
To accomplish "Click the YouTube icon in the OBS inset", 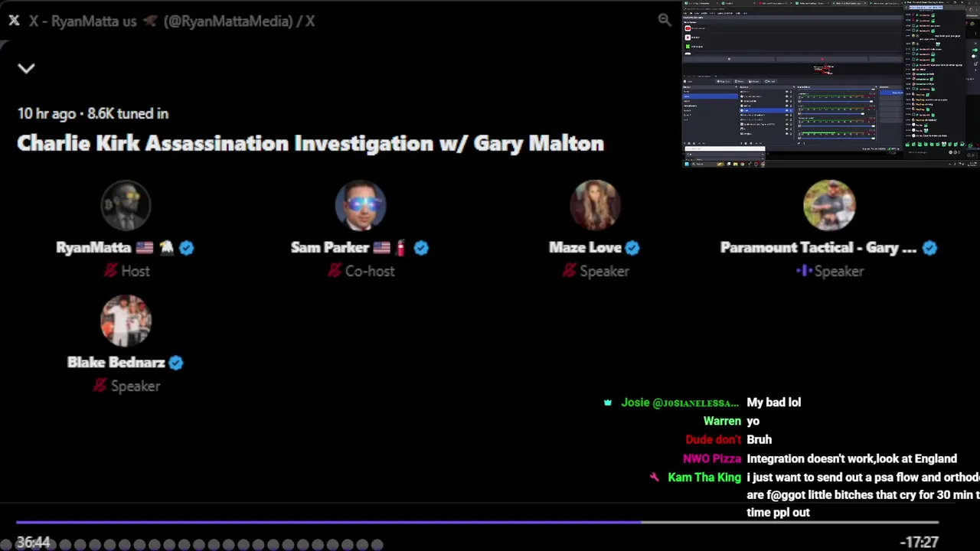I will [688, 28].
